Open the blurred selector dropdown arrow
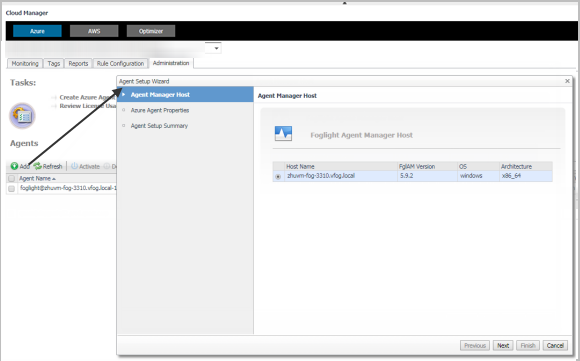580x361 pixels. point(216,48)
